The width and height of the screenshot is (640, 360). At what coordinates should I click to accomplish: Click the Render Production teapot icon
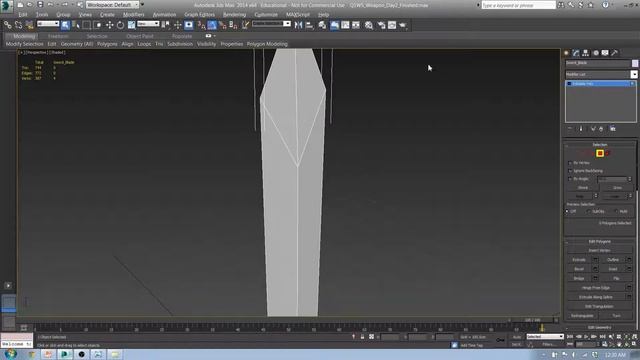[403, 25]
